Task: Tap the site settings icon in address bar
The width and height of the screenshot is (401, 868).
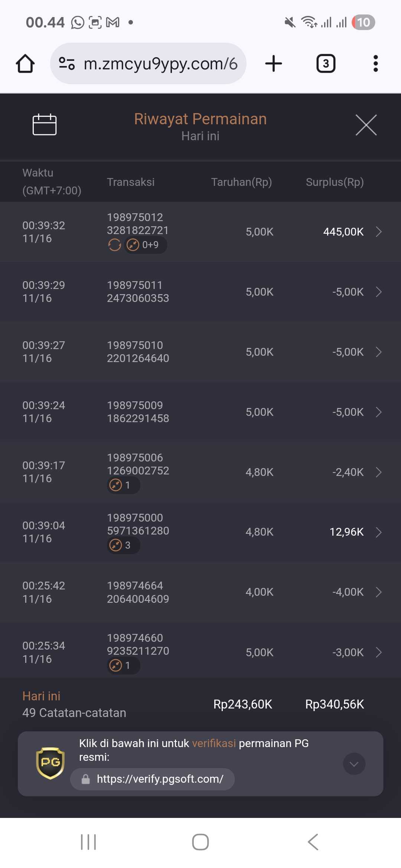Action: click(x=67, y=63)
